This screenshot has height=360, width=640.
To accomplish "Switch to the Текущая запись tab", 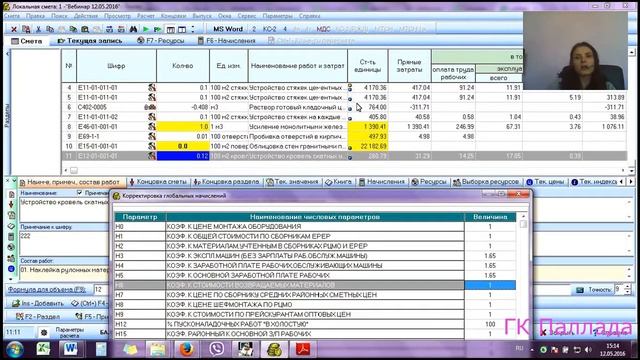I will click(90, 41).
